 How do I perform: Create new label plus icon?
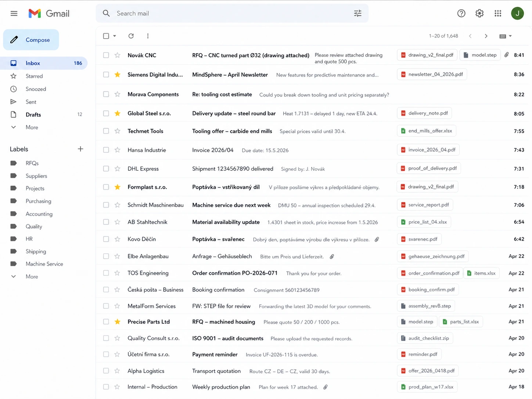click(80, 149)
